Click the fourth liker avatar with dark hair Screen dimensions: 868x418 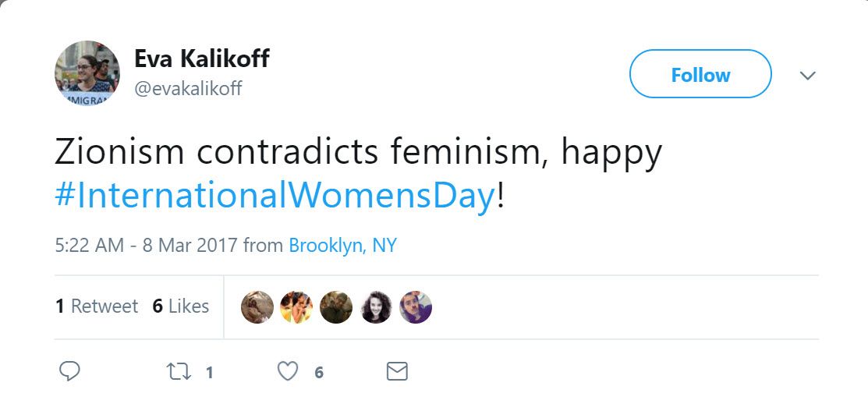(x=376, y=307)
